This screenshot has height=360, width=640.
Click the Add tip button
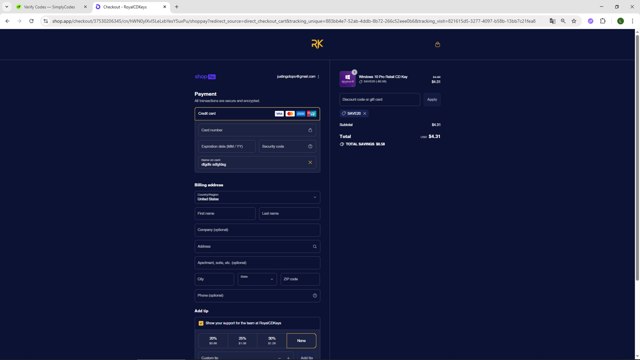tap(307, 358)
